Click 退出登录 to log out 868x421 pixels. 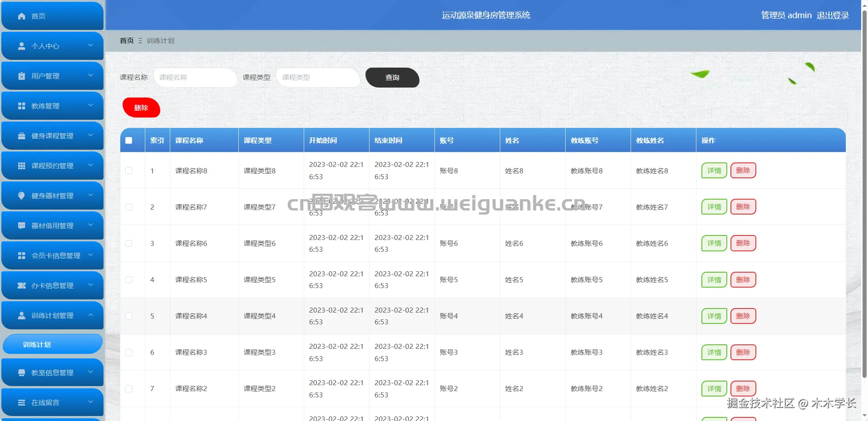833,15
